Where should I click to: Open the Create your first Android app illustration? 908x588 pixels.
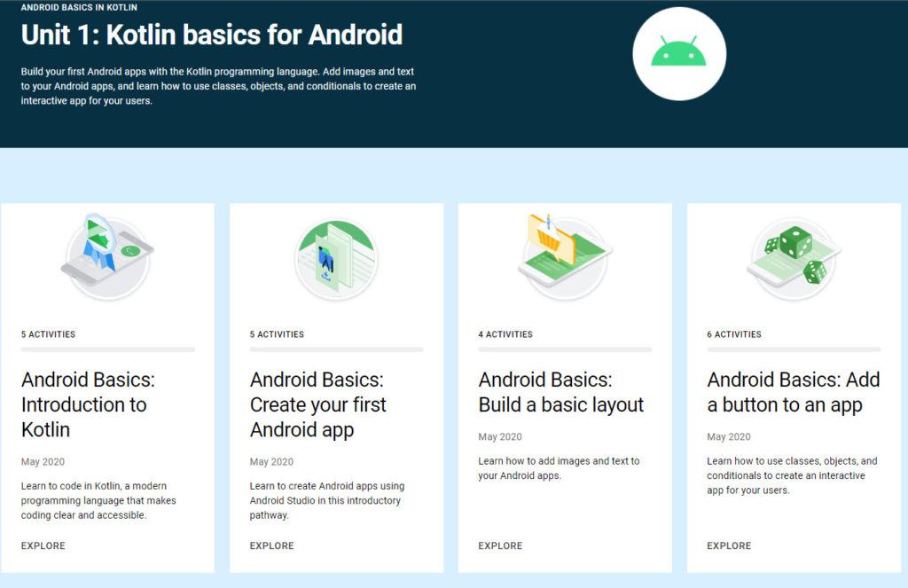[x=336, y=258]
